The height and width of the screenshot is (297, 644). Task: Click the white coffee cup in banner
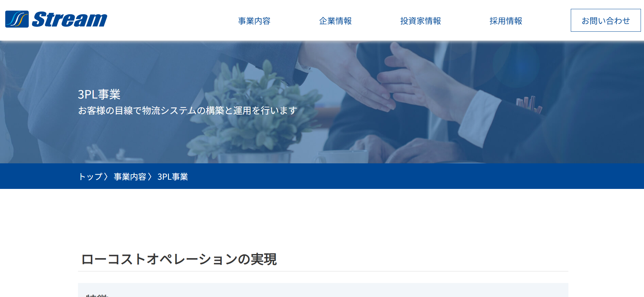[x=341, y=157]
